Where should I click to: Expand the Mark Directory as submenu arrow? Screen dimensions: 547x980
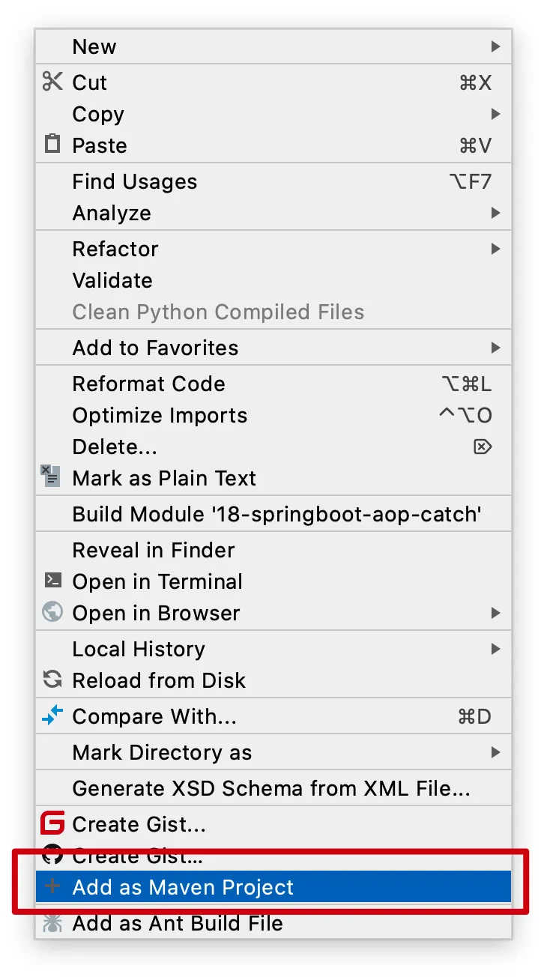click(x=495, y=752)
